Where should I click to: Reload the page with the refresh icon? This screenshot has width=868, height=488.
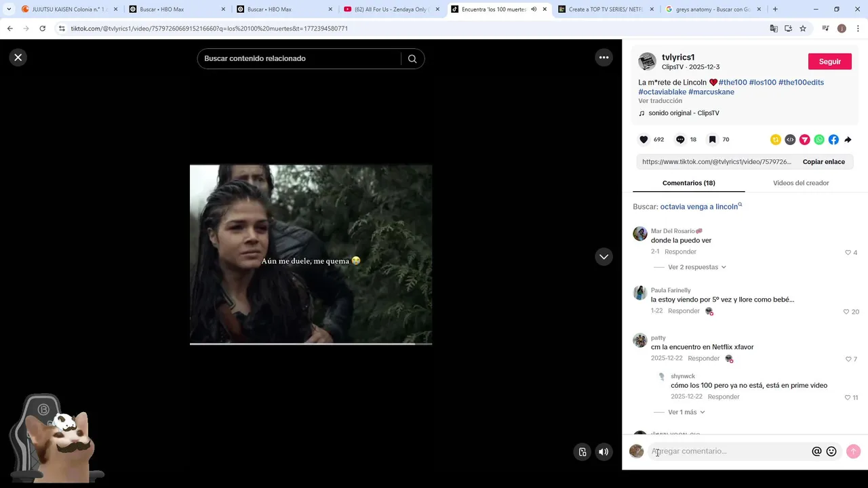pos(42,28)
